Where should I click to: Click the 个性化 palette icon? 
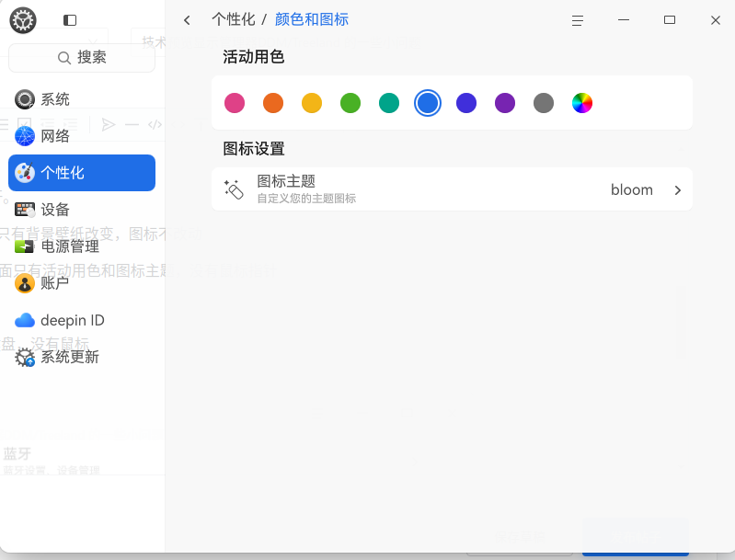click(x=24, y=173)
